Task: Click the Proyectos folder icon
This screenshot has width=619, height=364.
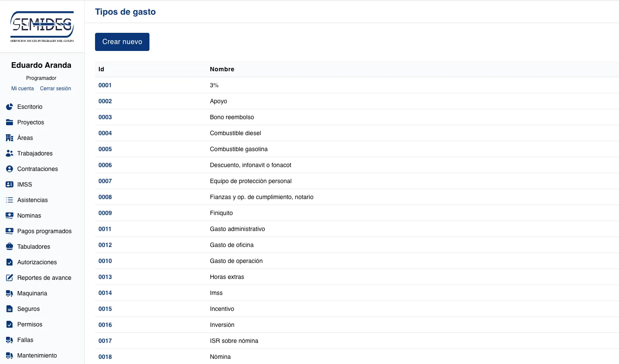Action: (10, 122)
